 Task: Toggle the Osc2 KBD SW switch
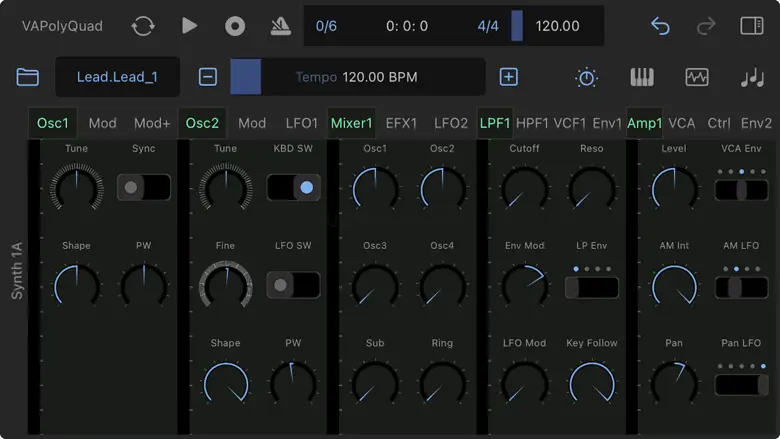point(293,187)
